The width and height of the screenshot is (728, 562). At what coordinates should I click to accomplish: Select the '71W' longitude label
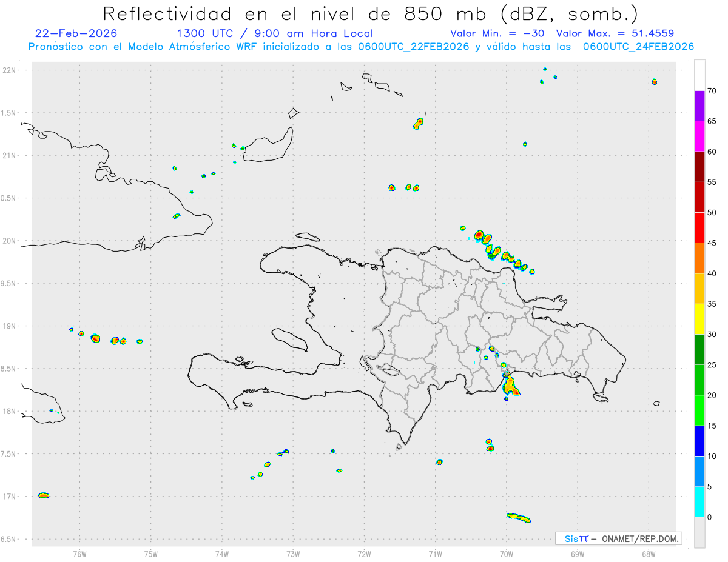click(x=435, y=554)
